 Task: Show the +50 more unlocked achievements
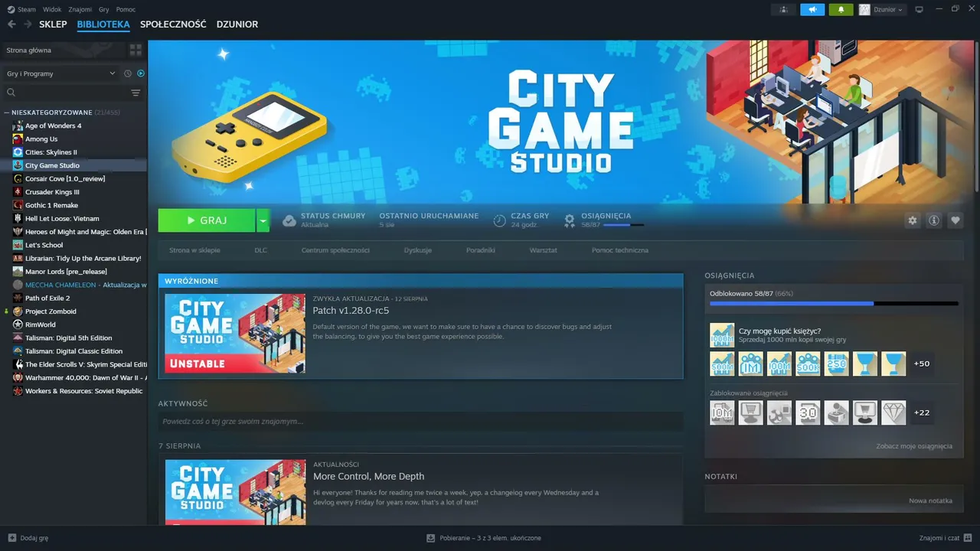tap(922, 364)
